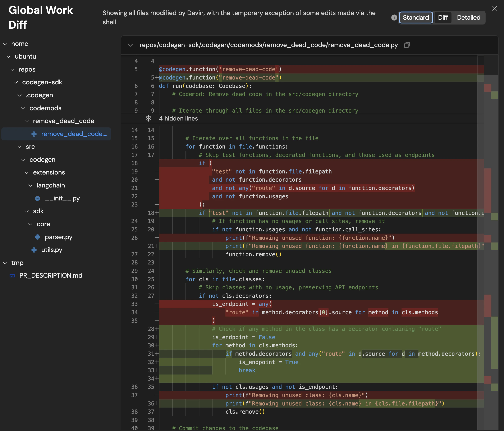Select the codegen-sdk folder
The image size is (504, 431).
coord(42,82)
